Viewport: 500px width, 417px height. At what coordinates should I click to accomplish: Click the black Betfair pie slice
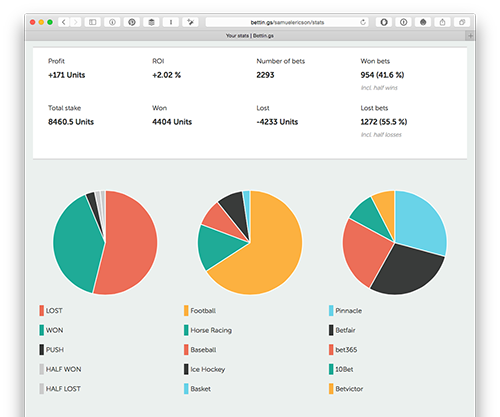pos(408,270)
